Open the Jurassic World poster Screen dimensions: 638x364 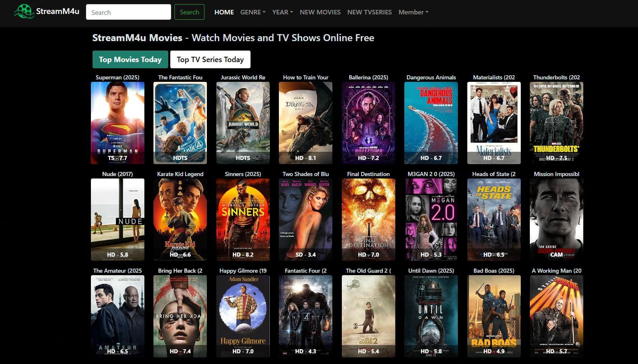point(243,123)
